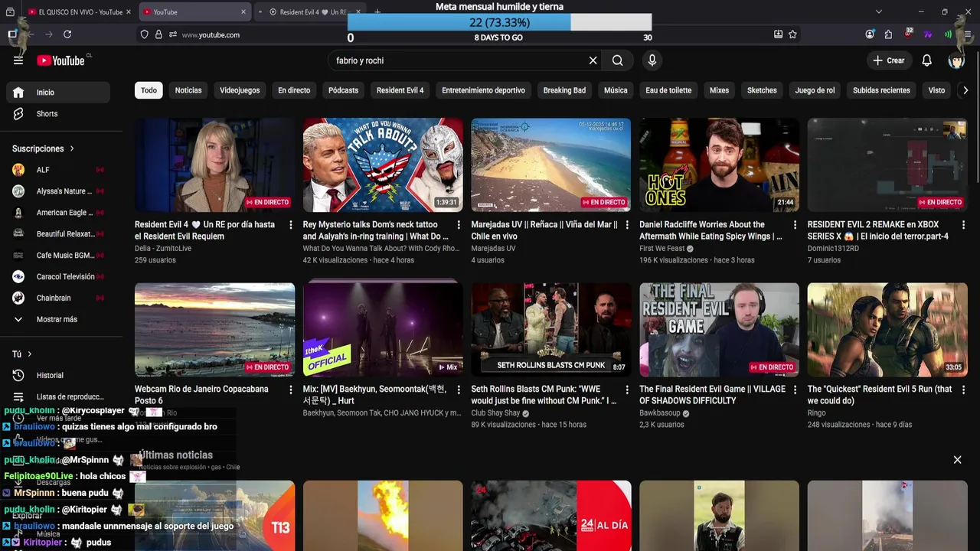
Task: Expand the Tú section chevron
Action: point(30,354)
